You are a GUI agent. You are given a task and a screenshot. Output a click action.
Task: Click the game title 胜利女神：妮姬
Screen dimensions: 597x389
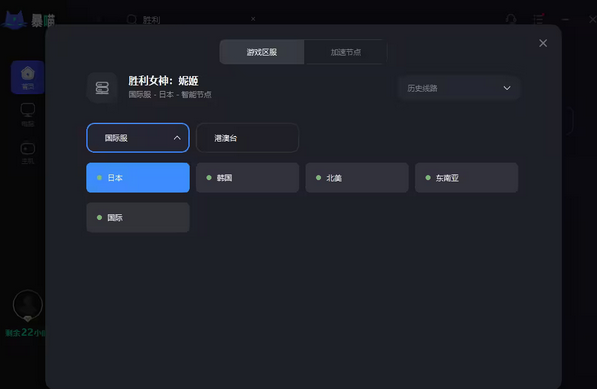[x=163, y=81]
